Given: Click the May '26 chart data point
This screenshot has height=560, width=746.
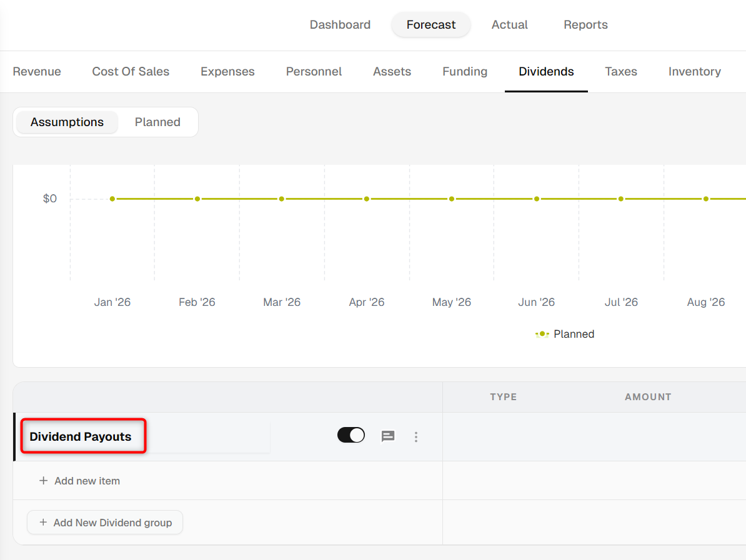Looking at the screenshot, I should [x=452, y=199].
